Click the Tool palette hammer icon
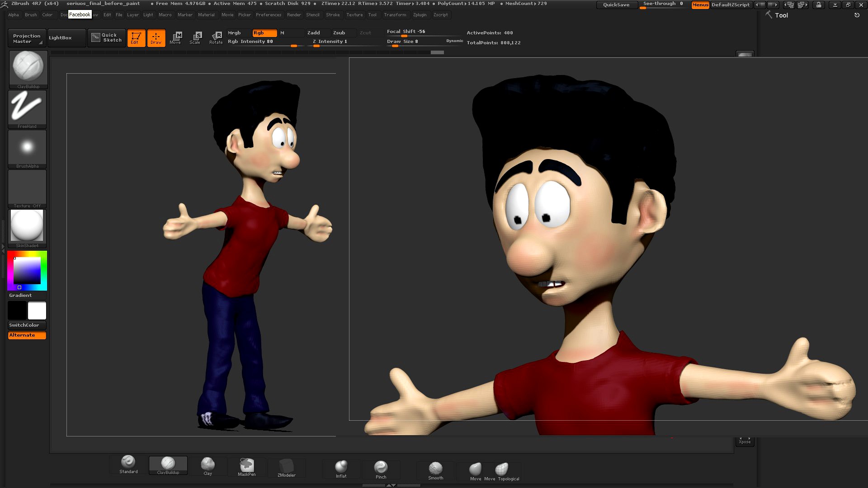868x488 pixels. [769, 15]
